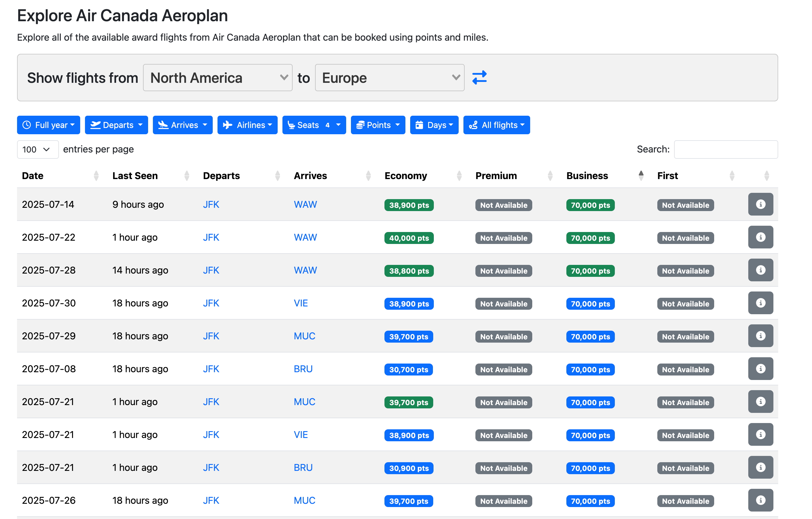The width and height of the screenshot is (812, 519).
Task: Open the North America origin dropdown
Action: point(218,77)
